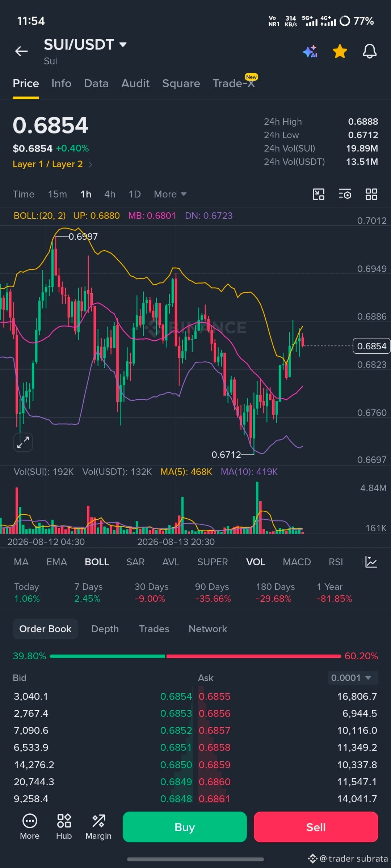Tap the red Sell button
Image resolution: width=391 pixels, height=868 pixels.
click(x=316, y=827)
